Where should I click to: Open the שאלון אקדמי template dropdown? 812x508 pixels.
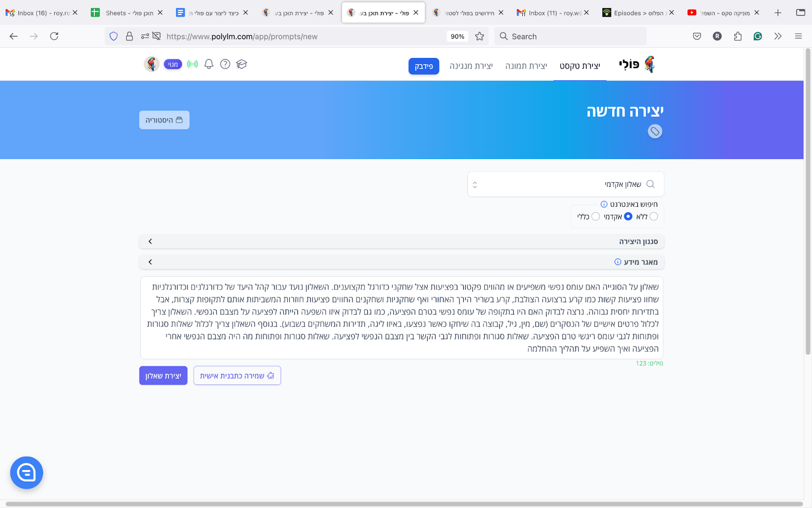(x=565, y=184)
